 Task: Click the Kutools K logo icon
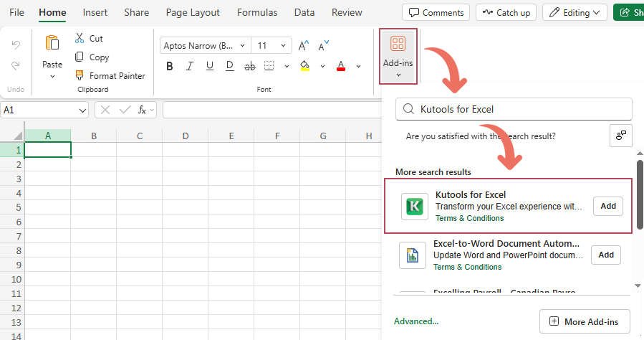tap(415, 207)
